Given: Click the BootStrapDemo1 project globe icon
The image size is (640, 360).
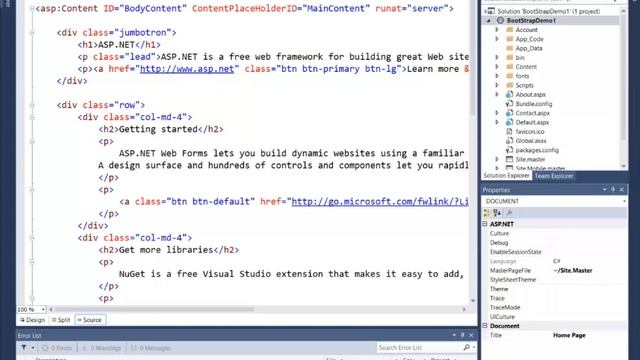Looking at the screenshot, I should [500, 20].
